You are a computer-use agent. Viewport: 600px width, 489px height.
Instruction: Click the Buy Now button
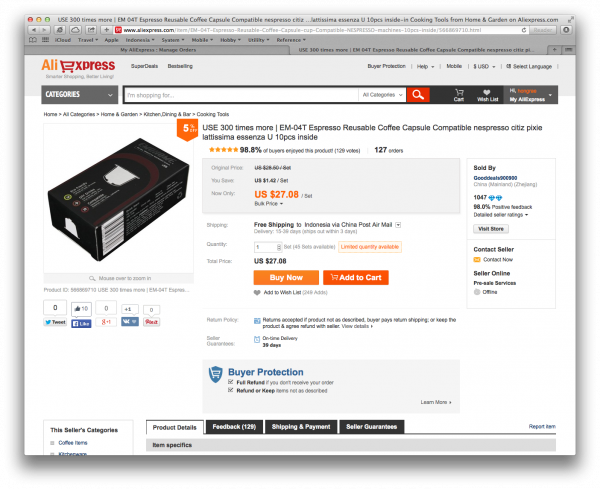[286, 277]
